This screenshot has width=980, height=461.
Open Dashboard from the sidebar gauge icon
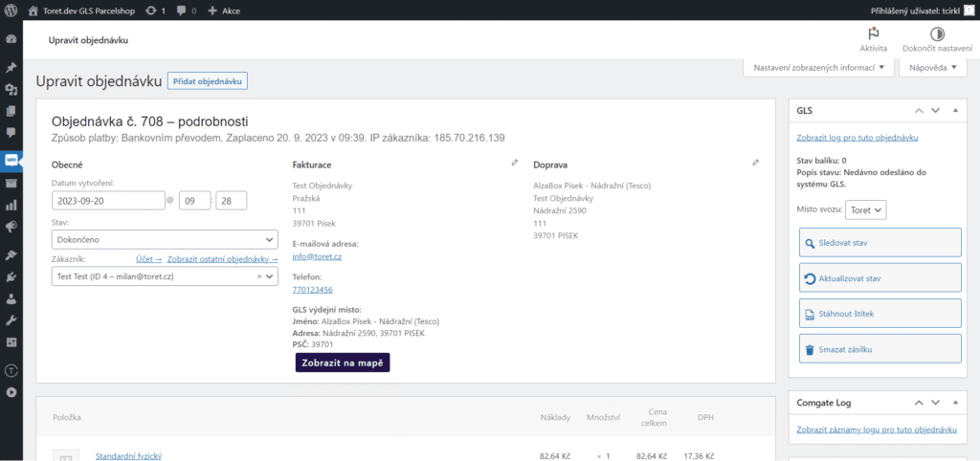(x=11, y=39)
